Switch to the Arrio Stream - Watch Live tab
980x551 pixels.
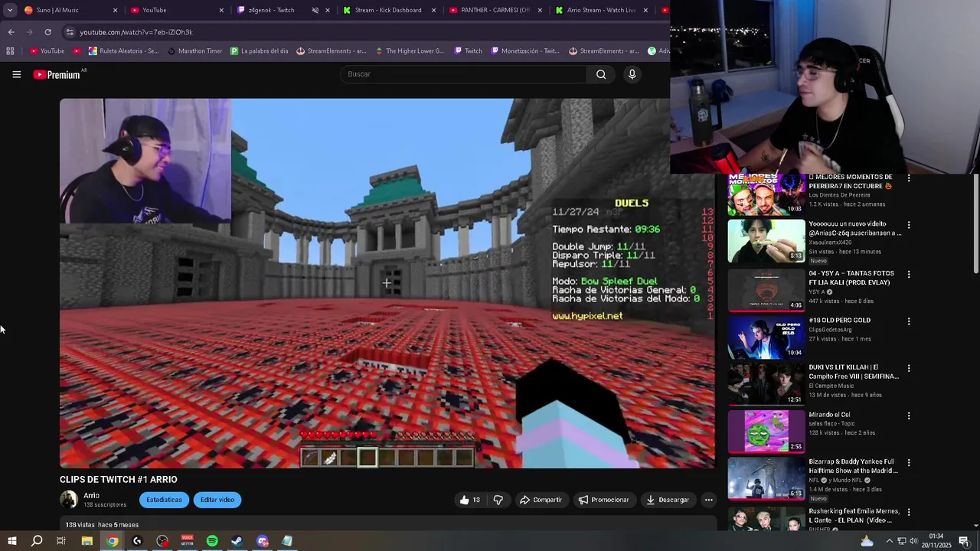pyautogui.click(x=599, y=10)
